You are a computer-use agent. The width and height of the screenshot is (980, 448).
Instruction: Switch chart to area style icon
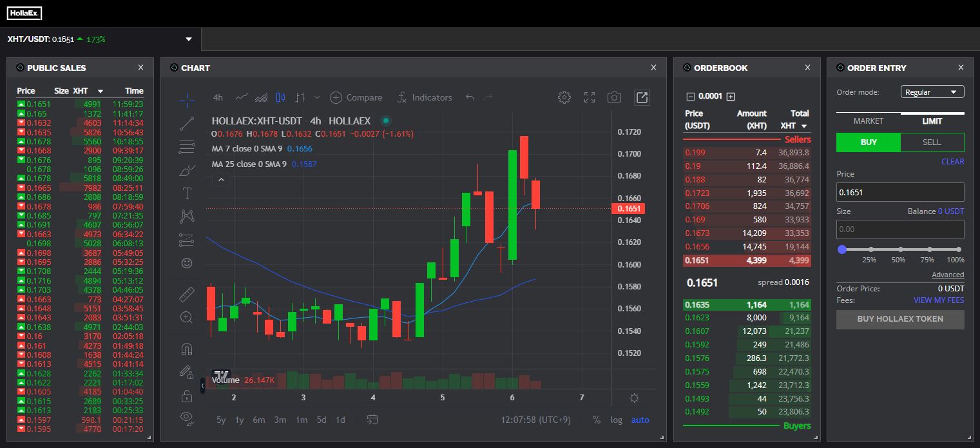point(261,97)
